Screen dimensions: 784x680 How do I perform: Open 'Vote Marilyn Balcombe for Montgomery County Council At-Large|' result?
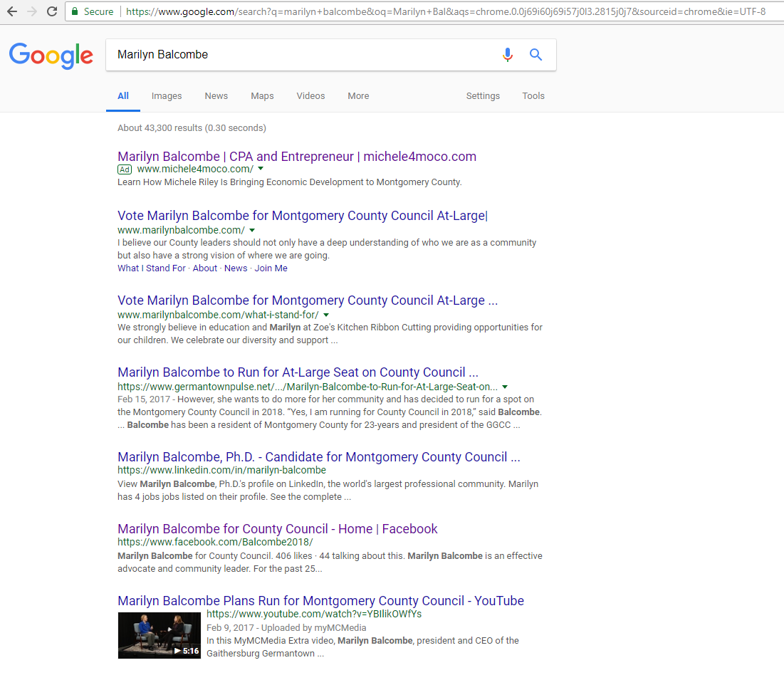click(x=303, y=216)
